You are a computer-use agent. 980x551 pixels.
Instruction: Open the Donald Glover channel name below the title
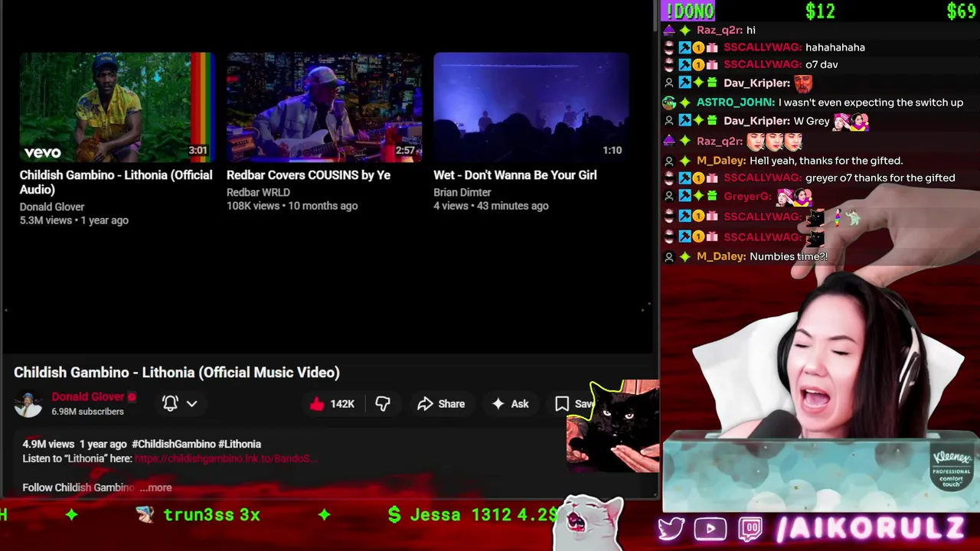tap(87, 396)
